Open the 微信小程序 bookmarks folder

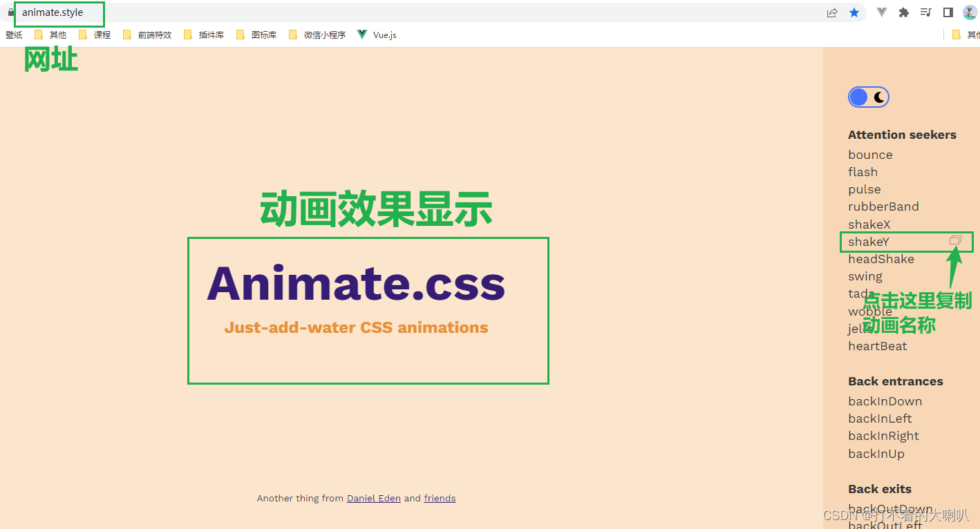[x=324, y=34]
